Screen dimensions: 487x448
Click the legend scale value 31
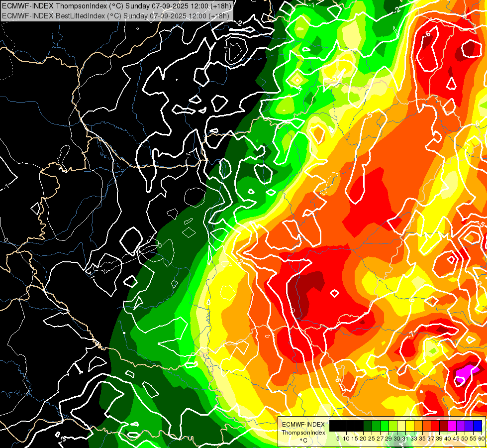click(x=405, y=439)
